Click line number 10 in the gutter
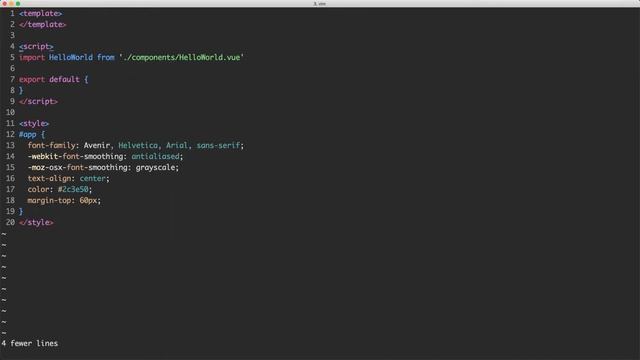Image resolution: width=640 pixels, height=360 pixels. [x=10, y=113]
